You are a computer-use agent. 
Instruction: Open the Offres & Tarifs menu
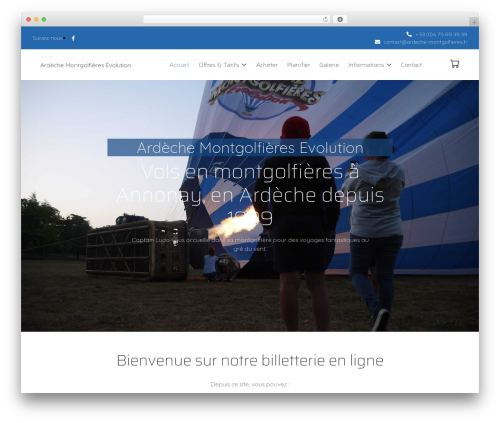coord(219,65)
